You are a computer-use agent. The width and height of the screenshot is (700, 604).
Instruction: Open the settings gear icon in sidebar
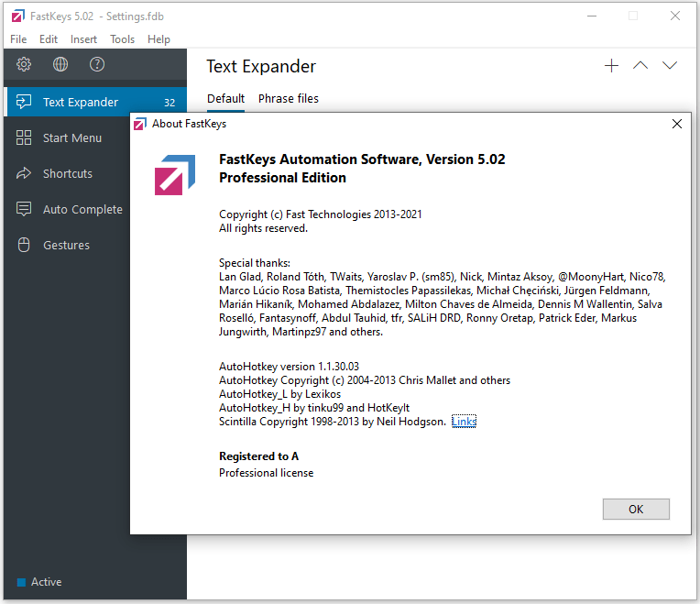(24, 64)
